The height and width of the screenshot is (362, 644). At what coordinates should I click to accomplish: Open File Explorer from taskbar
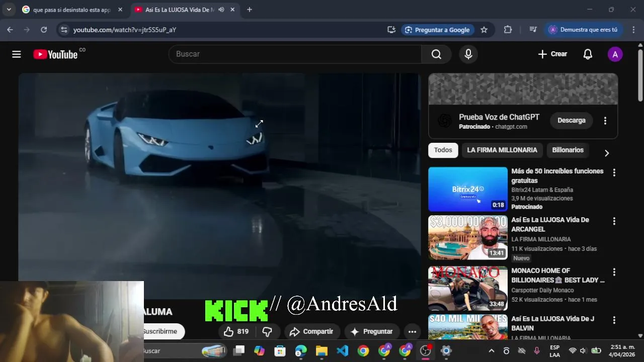321,350
